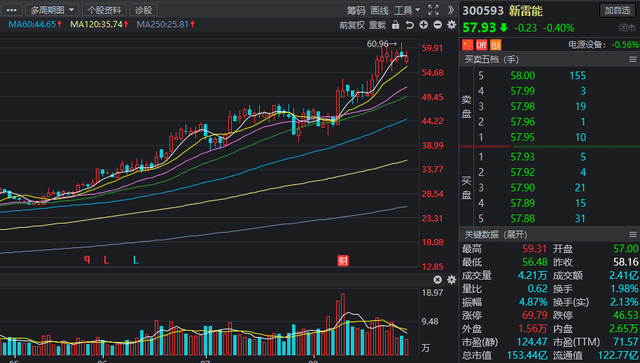The height and width of the screenshot is (363, 640).
Task: Click the 市盈(TTM) value 71.57
Action: 626,342
